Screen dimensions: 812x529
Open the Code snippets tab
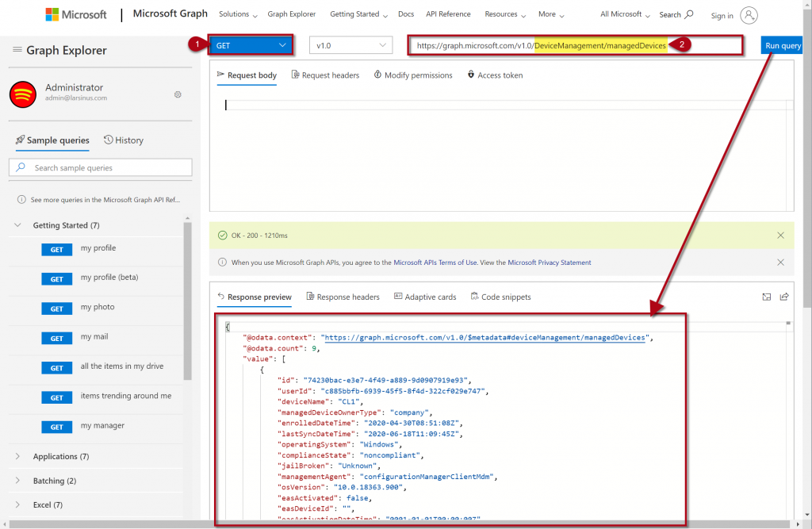point(501,297)
